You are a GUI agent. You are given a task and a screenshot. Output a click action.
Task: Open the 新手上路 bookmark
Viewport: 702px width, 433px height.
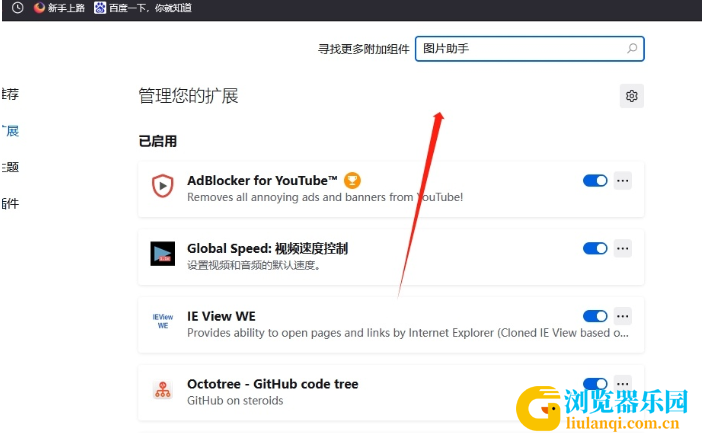pos(59,8)
